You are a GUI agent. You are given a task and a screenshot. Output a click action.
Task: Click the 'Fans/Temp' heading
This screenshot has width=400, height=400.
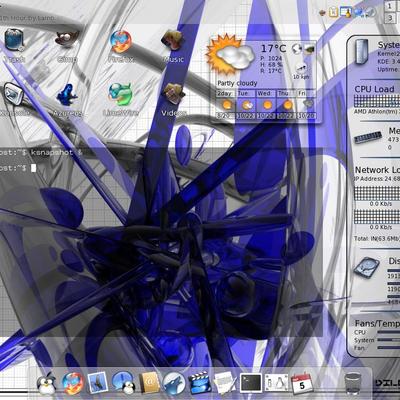point(377,323)
